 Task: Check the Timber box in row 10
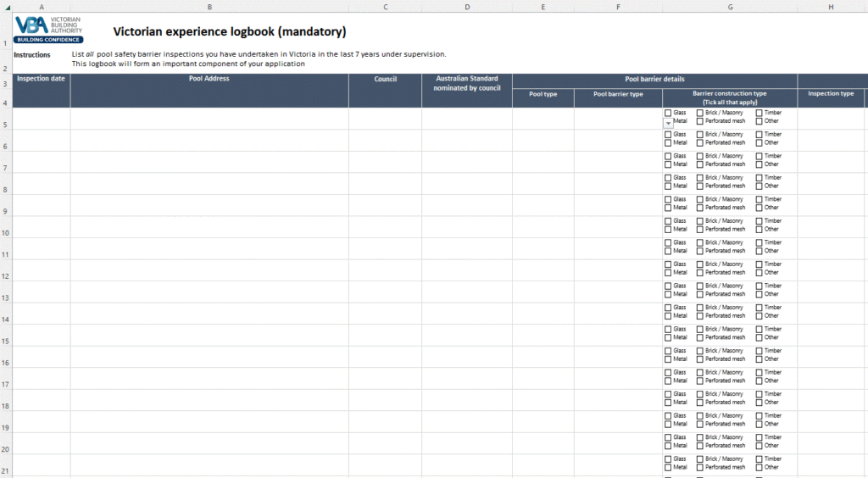[759, 220]
